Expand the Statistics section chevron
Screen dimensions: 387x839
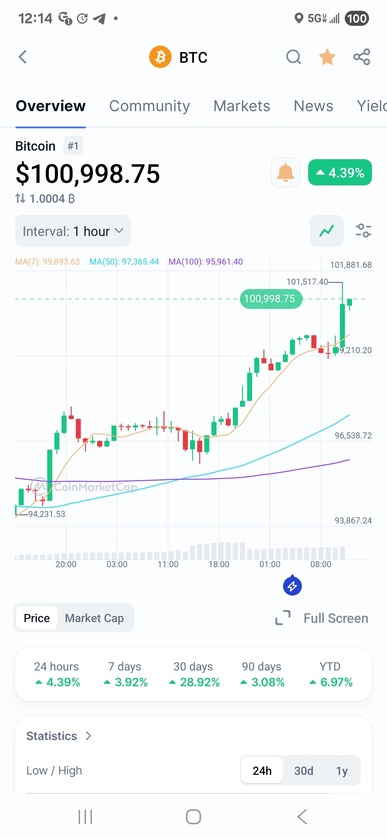point(88,736)
